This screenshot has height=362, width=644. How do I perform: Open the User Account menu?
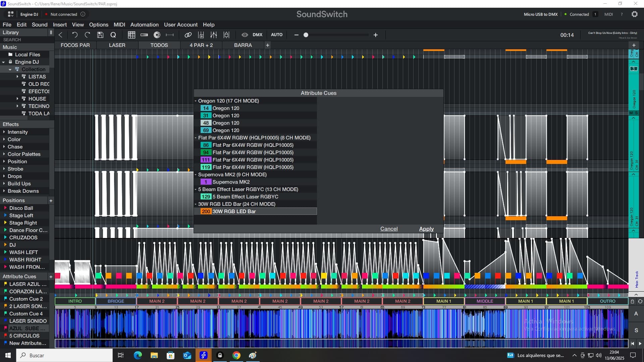tap(180, 25)
